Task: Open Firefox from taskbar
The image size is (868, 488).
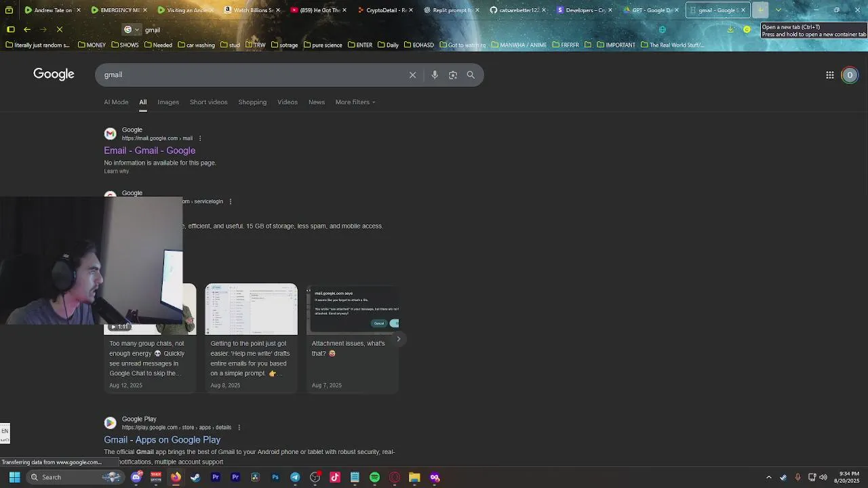Action: point(176,477)
